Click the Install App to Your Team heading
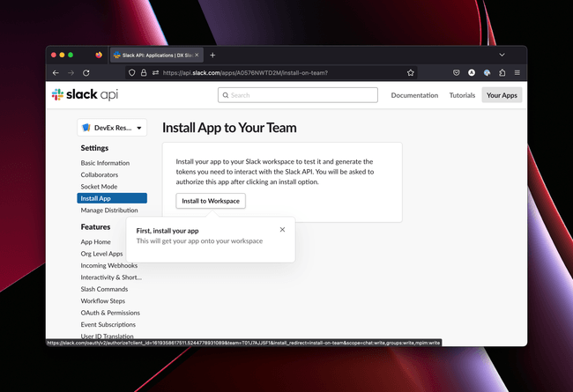573x392 pixels. 229,128
